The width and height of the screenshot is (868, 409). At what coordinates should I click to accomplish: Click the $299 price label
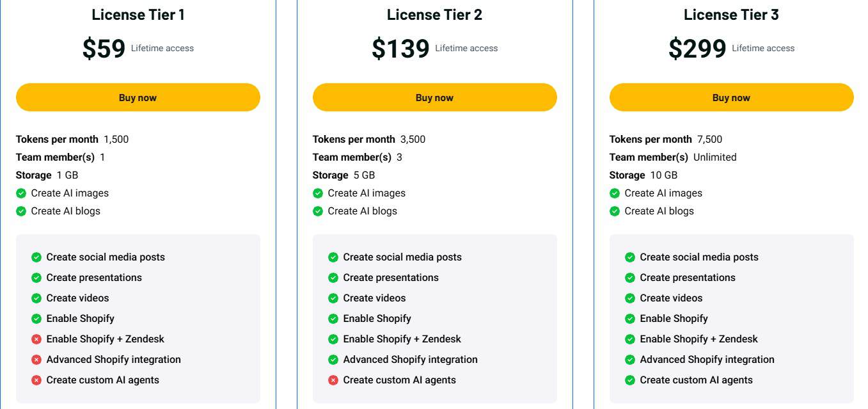697,48
